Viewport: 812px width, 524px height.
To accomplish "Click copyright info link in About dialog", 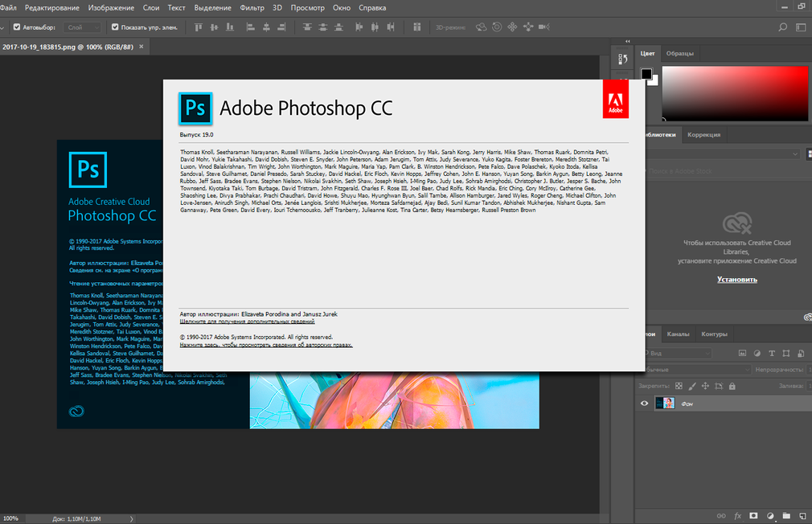I will coord(266,345).
